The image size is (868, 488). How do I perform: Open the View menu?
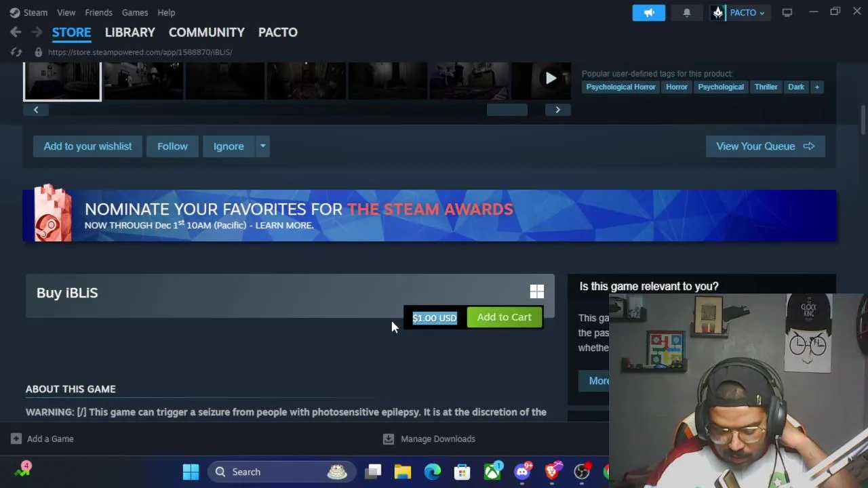[66, 12]
